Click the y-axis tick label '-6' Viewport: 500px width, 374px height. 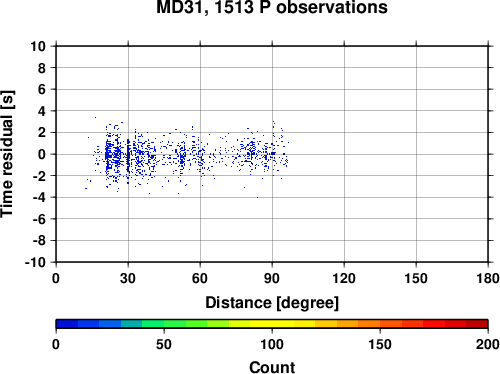pos(39,219)
